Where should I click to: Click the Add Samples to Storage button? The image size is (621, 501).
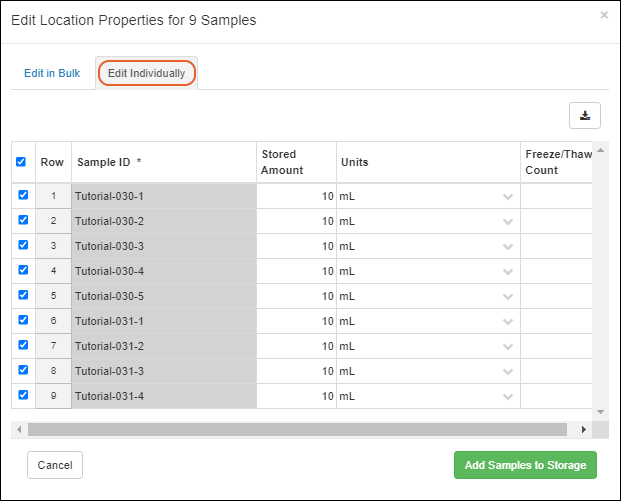[525, 465]
